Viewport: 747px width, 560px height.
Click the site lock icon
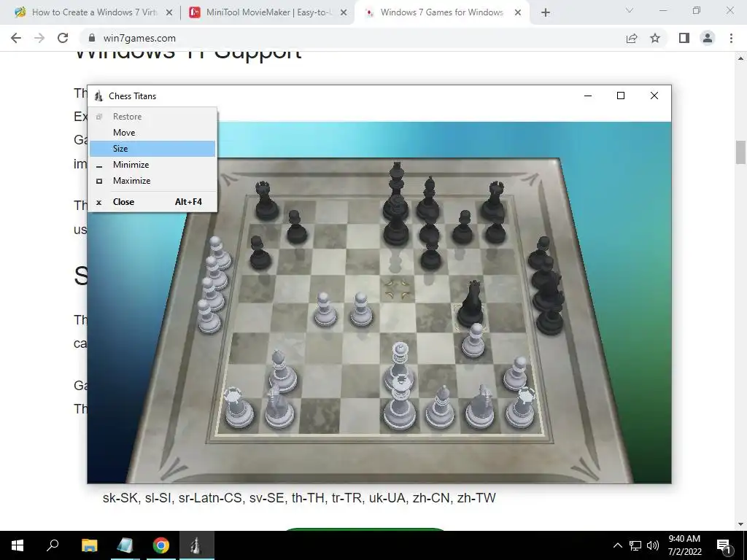pyautogui.click(x=91, y=38)
